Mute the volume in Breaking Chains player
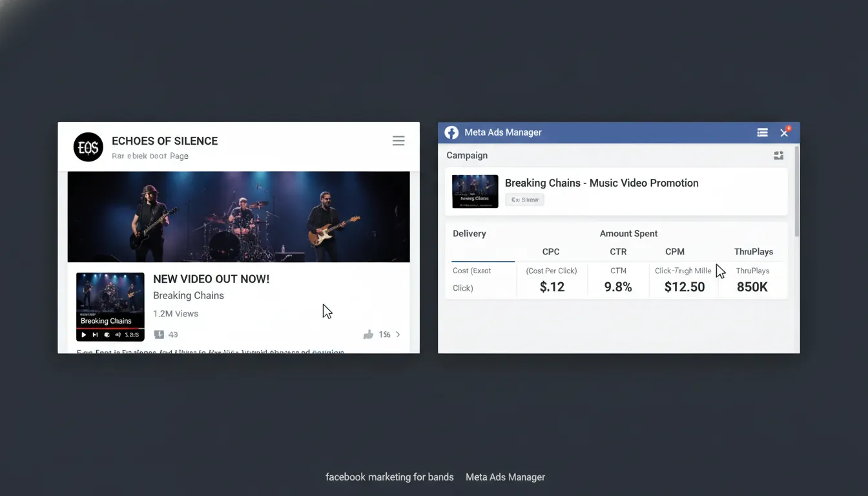Screen dimensions: 868x496 point(118,335)
